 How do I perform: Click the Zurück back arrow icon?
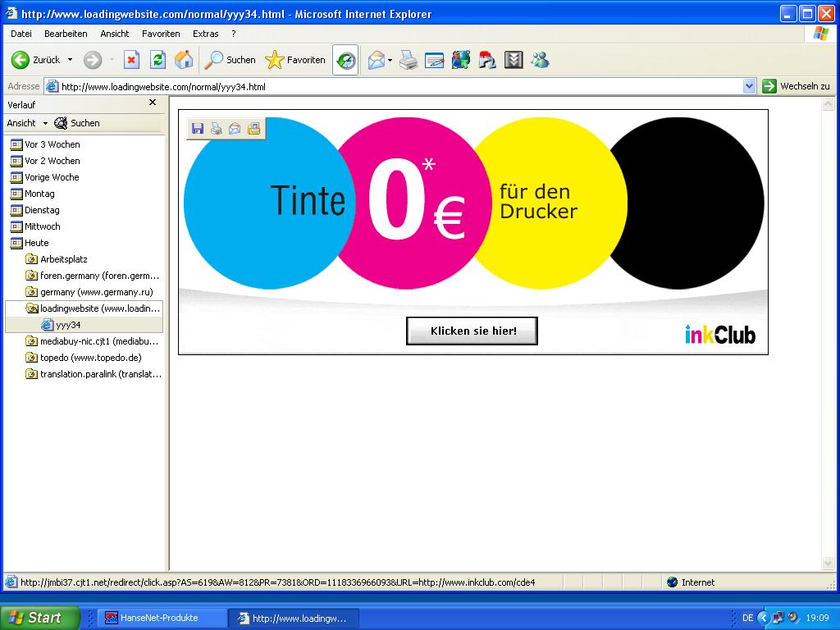pos(20,59)
